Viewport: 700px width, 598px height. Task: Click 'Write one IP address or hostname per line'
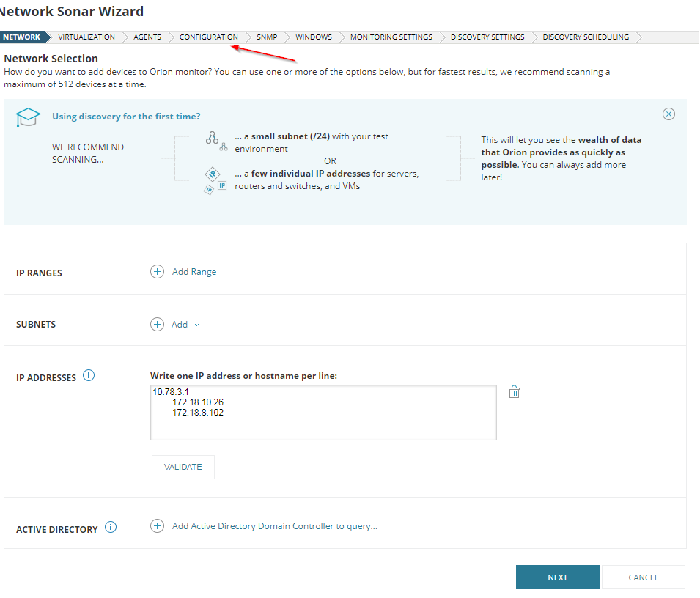pos(243,376)
